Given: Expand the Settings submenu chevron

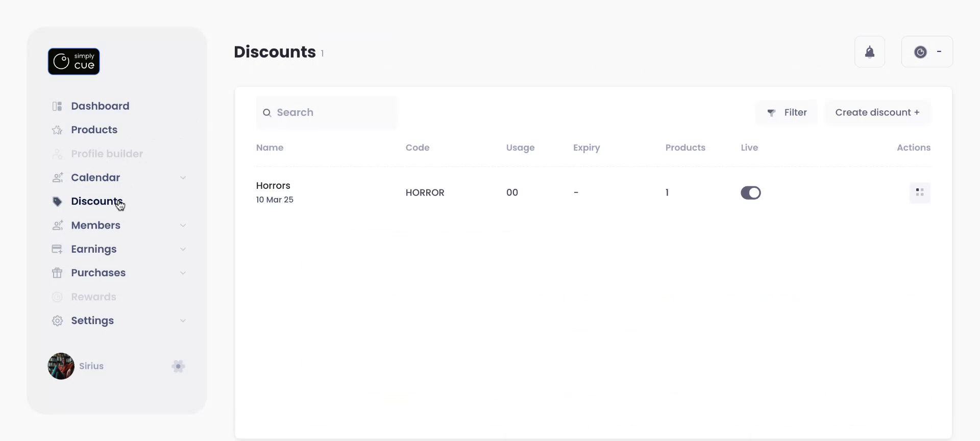Looking at the screenshot, I should click(x=183, y=321).
